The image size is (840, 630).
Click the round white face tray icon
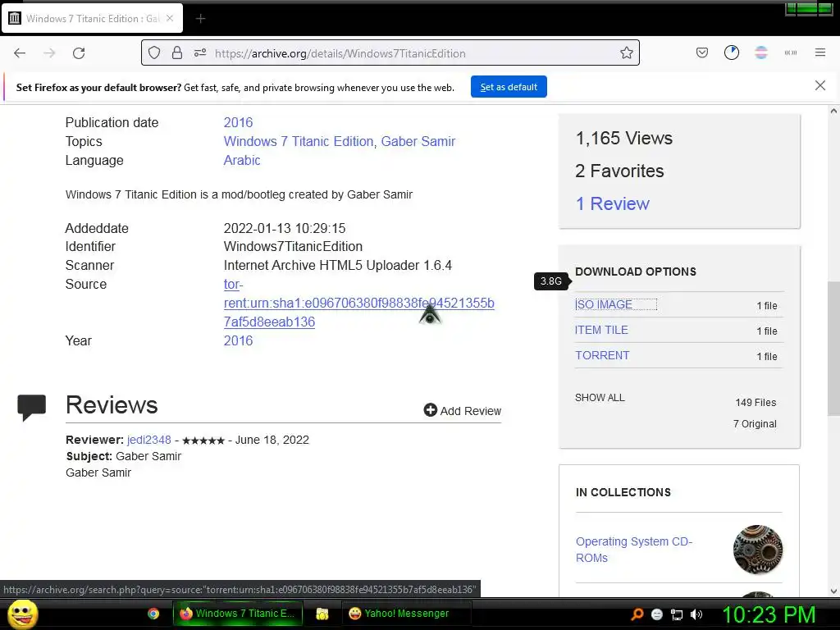coord(657,614)
